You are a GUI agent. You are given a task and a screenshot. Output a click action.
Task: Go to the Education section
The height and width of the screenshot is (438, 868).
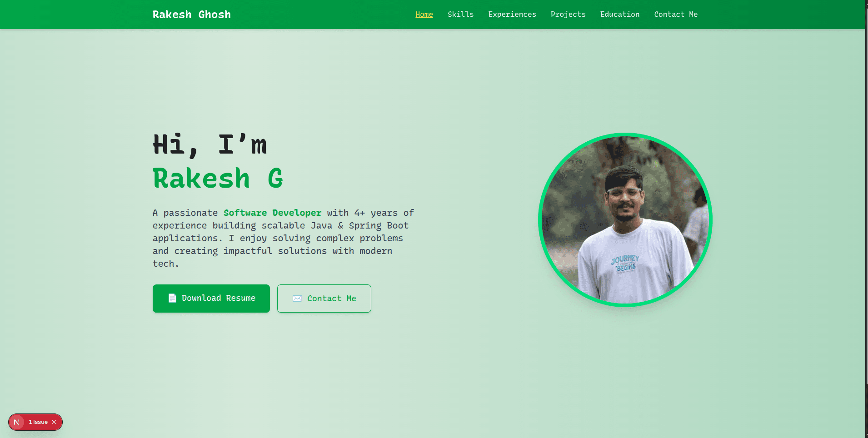click(x=619, y=14)
